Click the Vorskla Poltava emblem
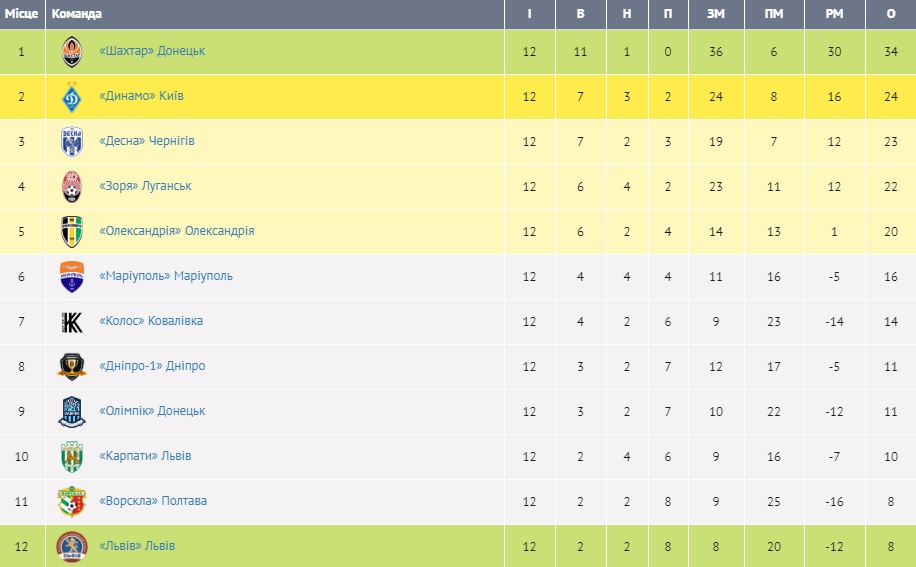Image resolution: width=916 pixels, height=567 pixels. tap(71, 501)
